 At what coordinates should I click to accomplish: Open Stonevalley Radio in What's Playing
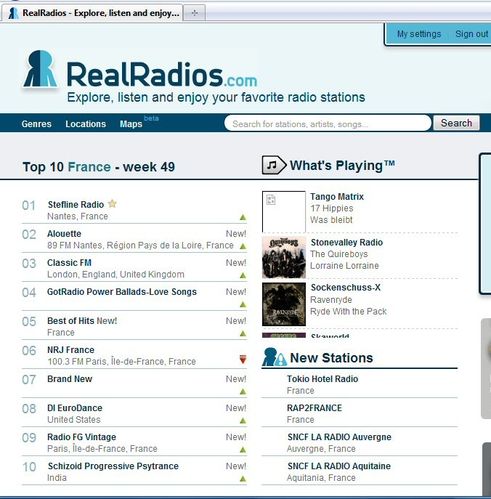point(347,242)
